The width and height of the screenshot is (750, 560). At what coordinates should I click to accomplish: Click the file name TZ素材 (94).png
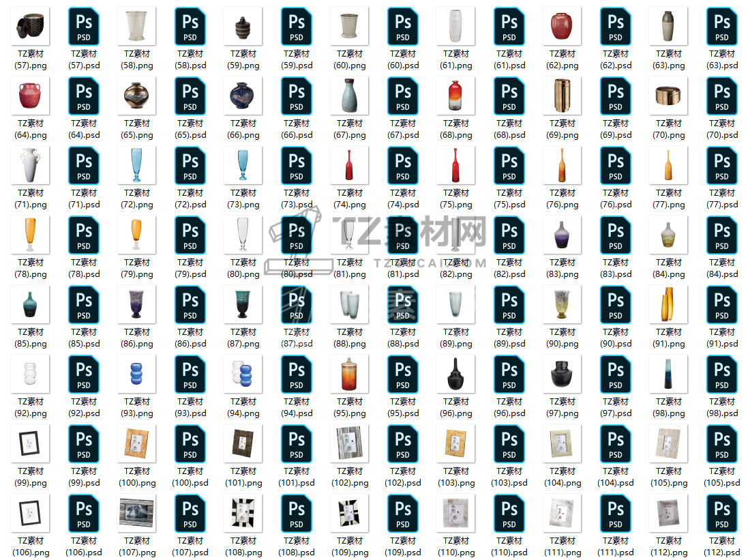click(243, 407)
